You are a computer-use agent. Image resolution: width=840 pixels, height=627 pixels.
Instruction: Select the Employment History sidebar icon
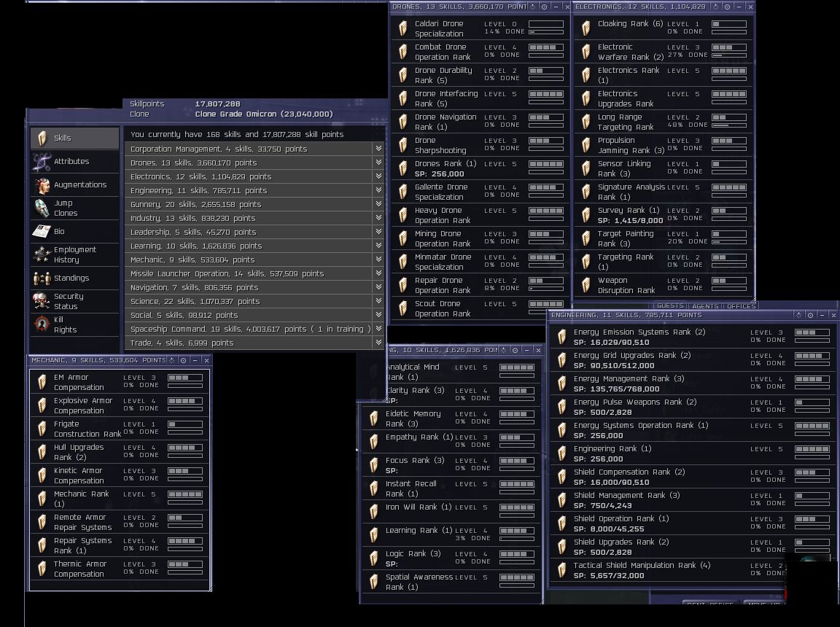pyautogui.click(x=42, y=254)
